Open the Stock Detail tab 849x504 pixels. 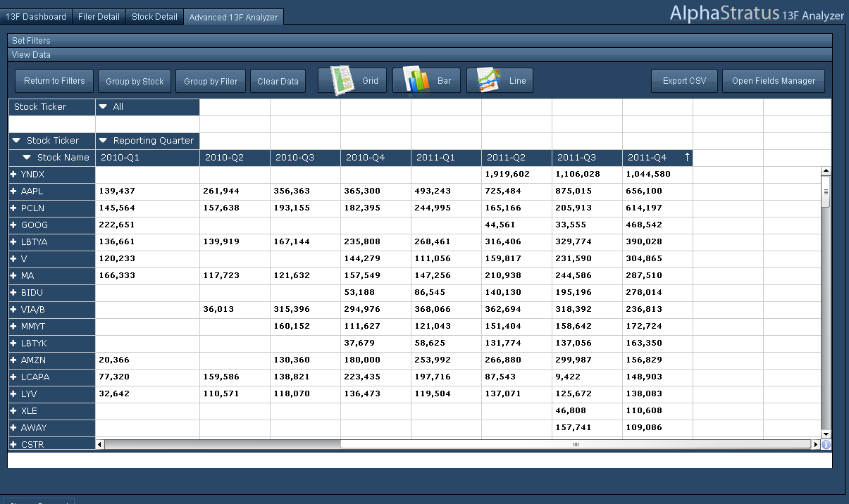coord(154,16)
